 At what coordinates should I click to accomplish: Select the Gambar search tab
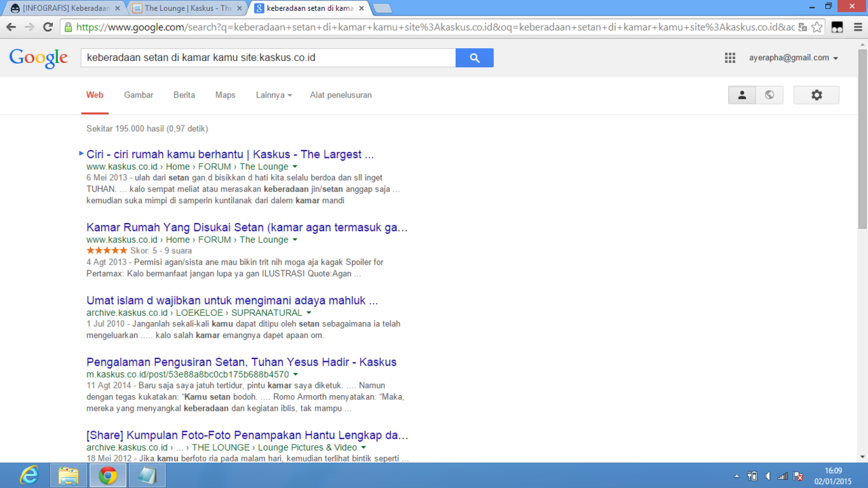click(138, 95)
